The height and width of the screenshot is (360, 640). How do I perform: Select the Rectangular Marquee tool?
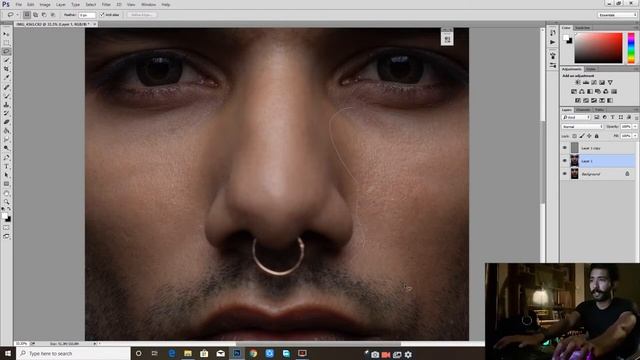[x=6, y=43]
